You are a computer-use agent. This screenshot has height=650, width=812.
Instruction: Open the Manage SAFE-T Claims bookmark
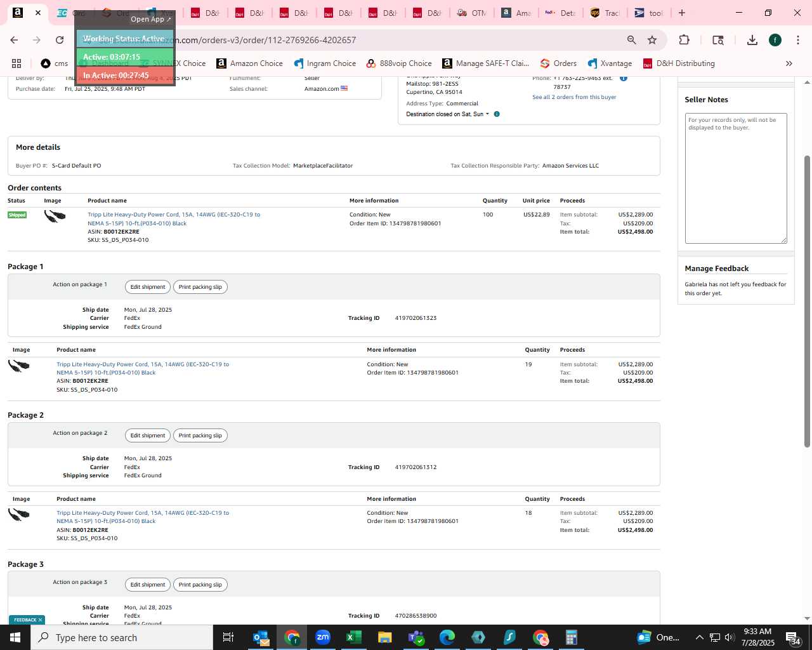click(x=486, y=63)
